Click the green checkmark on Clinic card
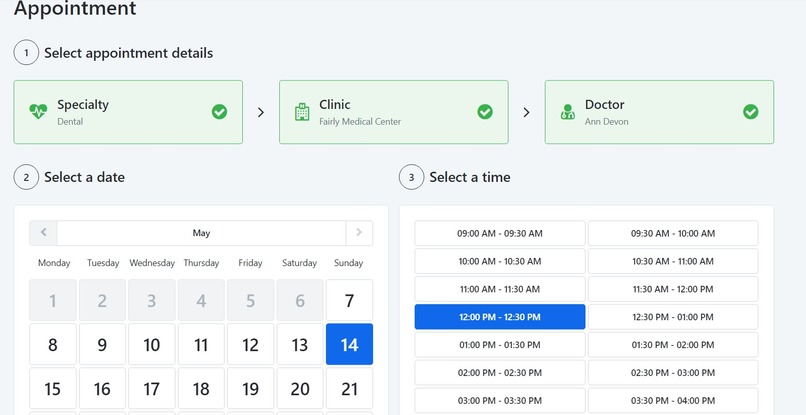Viewport: 806px width, 415px height. click(x=485, y=112)
